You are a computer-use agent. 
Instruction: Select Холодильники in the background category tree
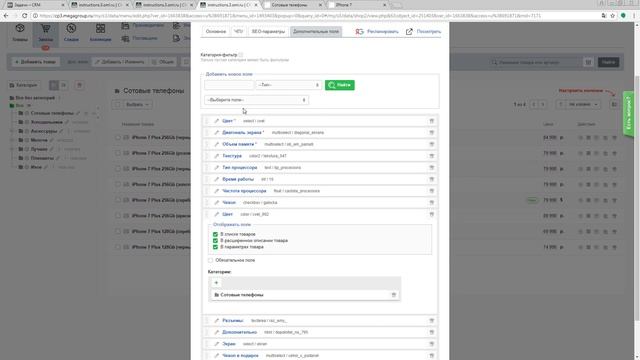pyautogui.click(x=47, y=122)
